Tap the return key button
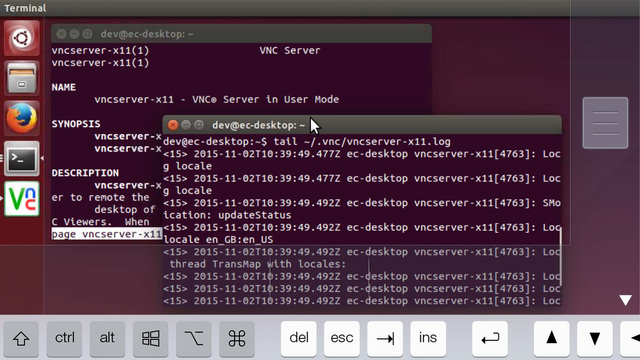This screenshot has height=360, width=640. click(x=490, y=338)
